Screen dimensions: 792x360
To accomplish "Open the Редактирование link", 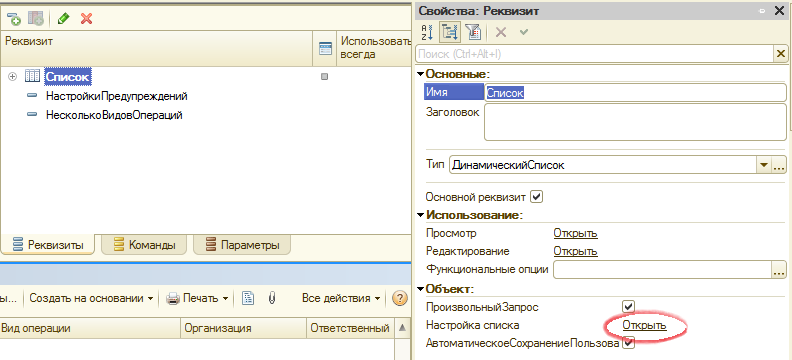I will coord(575,251).
